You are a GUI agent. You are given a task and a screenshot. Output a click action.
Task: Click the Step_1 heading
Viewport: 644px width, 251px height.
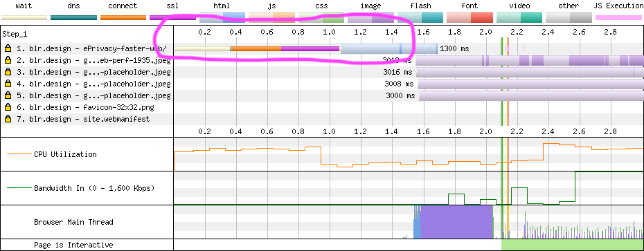[x=15, y=34]
